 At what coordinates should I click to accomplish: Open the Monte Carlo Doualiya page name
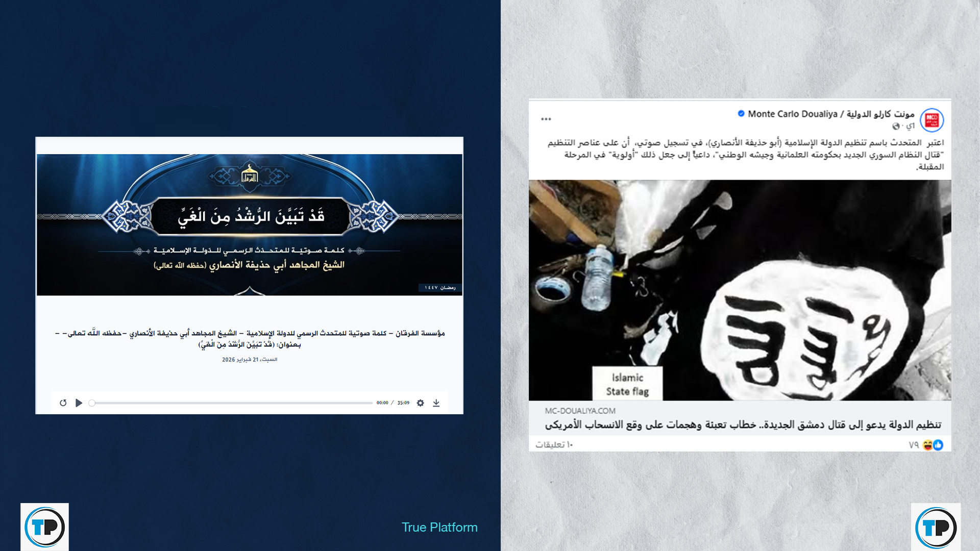coord(831,114)
